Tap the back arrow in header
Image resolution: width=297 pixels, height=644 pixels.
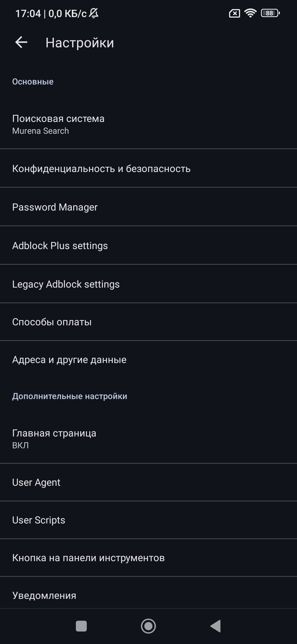click(x=21, y=43)
